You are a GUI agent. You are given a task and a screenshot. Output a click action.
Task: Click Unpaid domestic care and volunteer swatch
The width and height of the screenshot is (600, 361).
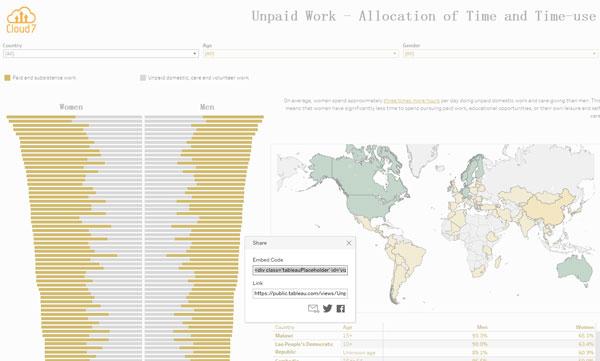coord(143,78)
